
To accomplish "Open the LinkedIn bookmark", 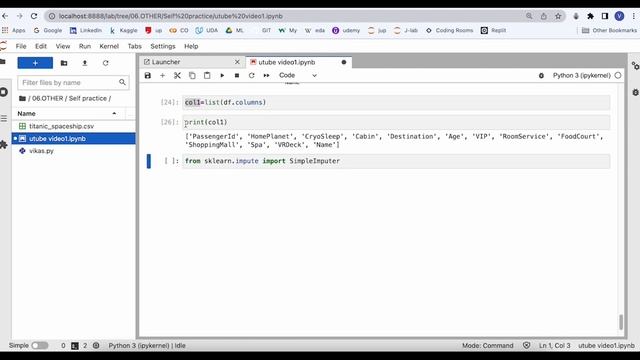I will (86, 30).
